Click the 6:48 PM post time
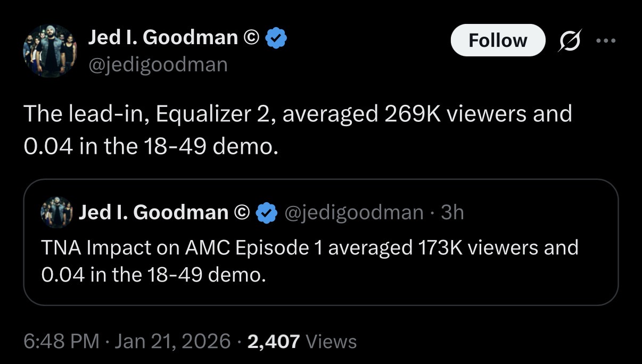The image size is (642, 364). click(61, 341)
